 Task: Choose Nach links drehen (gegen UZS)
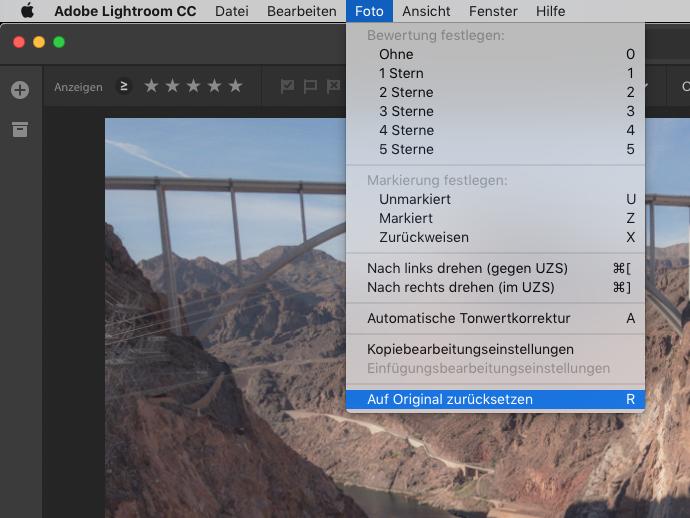[x=495, y=268]
